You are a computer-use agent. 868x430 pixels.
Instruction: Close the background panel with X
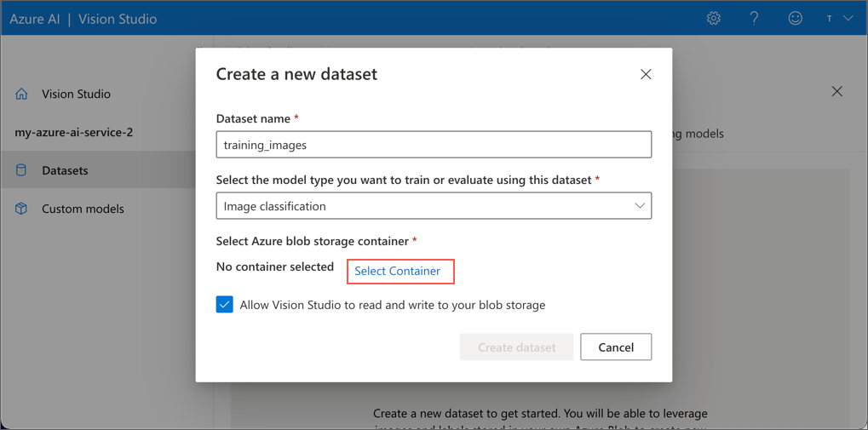click(837, 91)
